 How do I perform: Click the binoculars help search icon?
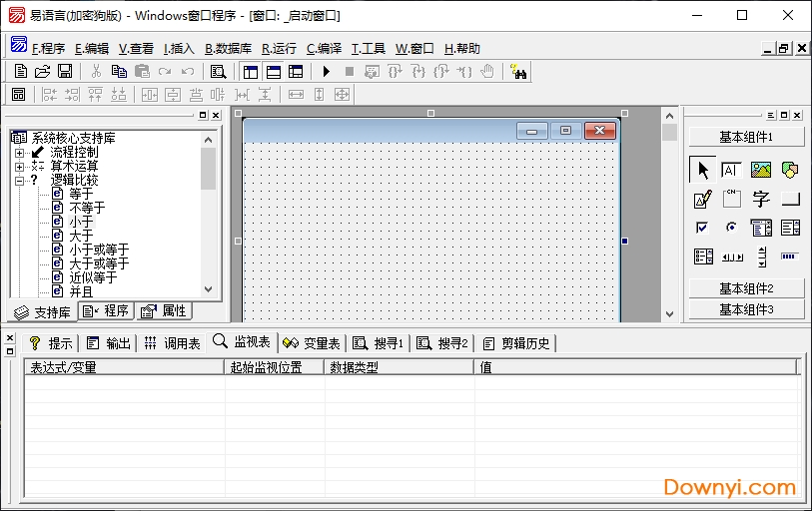coord(517,72)
